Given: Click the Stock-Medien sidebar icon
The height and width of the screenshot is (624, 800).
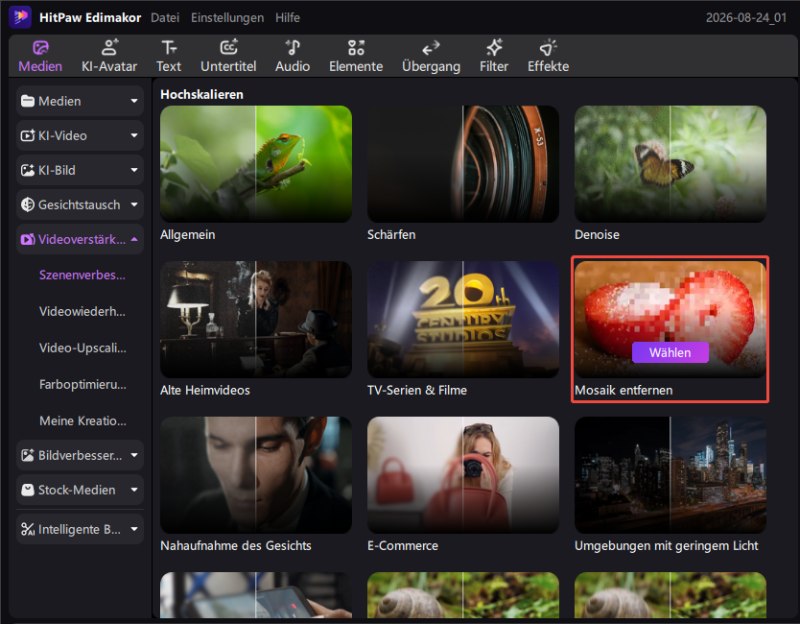Looking at the screenshot, I should (x=28, y=490).
